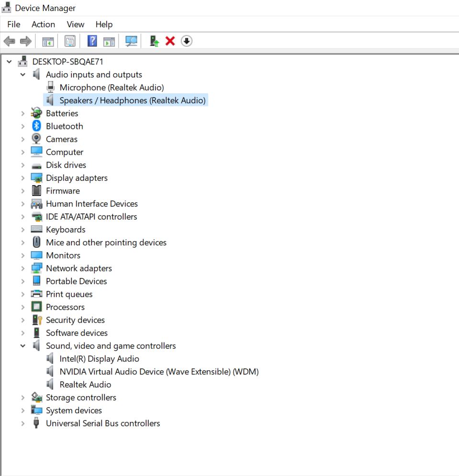Open the Properties toolbar icon

[x=70, y=41]
